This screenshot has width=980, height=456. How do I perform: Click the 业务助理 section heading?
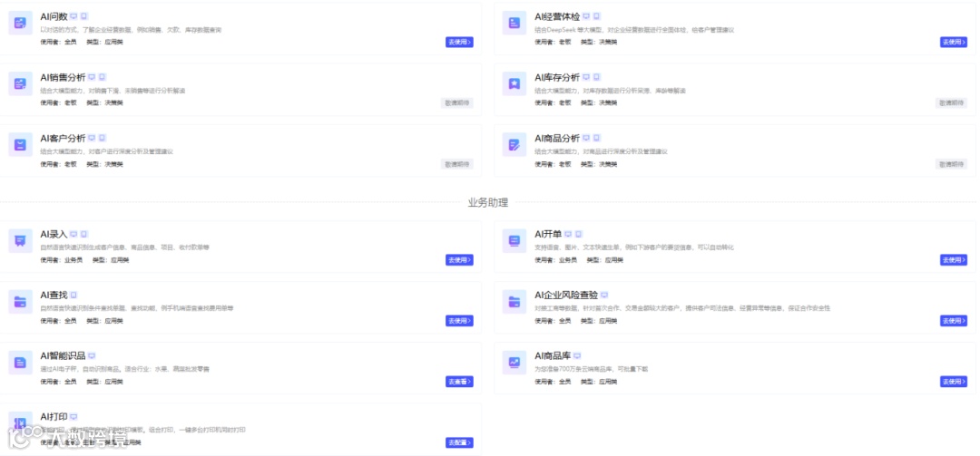point(488,202)
